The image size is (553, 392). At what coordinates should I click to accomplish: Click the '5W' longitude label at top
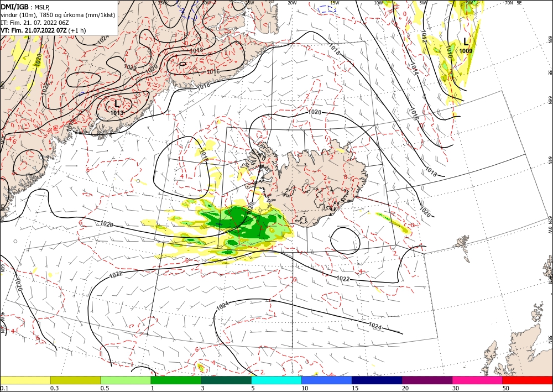(423, 3)
